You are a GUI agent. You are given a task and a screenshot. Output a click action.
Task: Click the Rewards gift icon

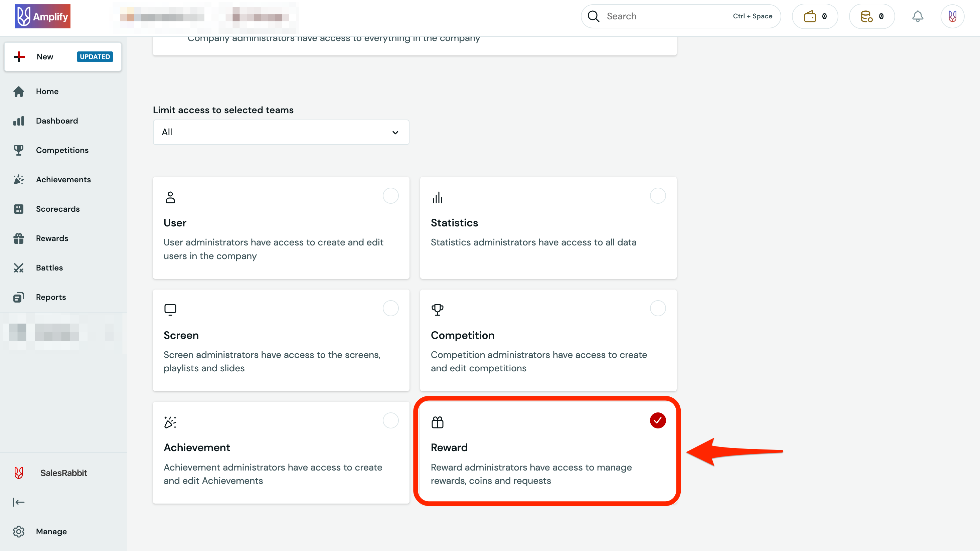(19, 238)
